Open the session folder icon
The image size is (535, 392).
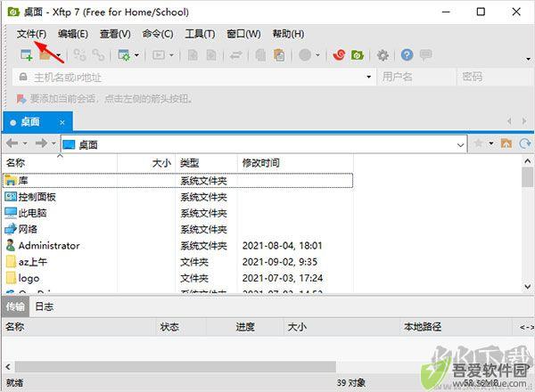[x=45, y=55]
